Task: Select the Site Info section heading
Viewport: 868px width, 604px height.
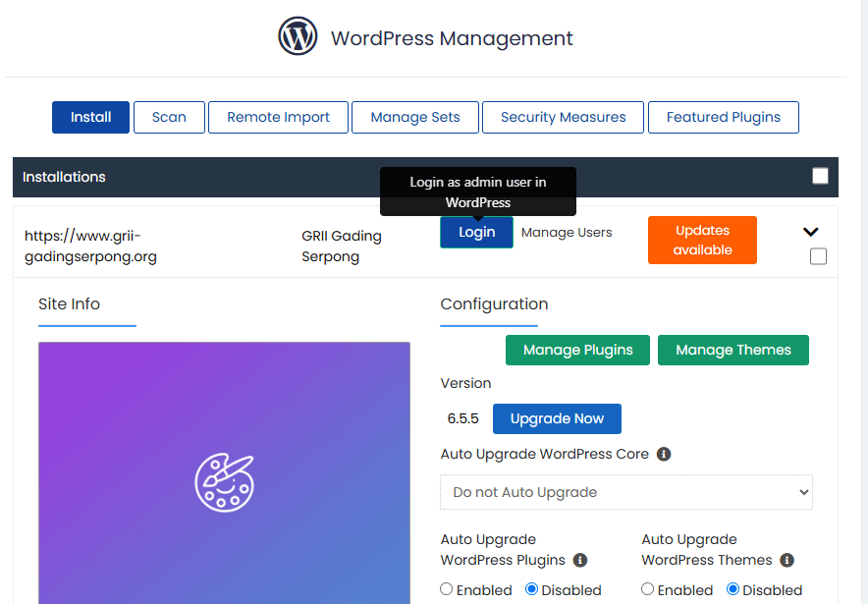Action: click(x=69, y=303)
